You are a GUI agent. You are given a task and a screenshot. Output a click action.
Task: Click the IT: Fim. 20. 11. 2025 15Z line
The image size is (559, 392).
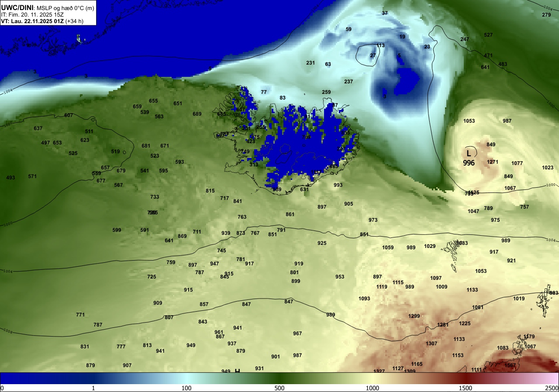[32, 14]
